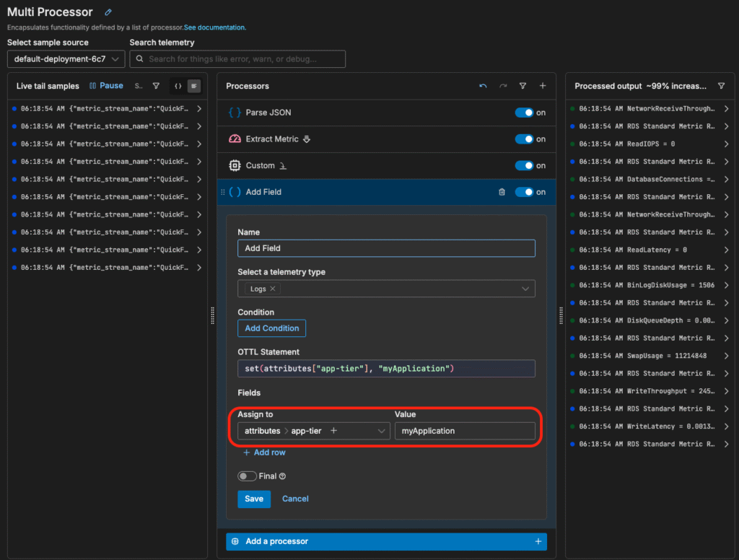
Task: Click the undo icon in Processors header
Action: coord(483,86)
